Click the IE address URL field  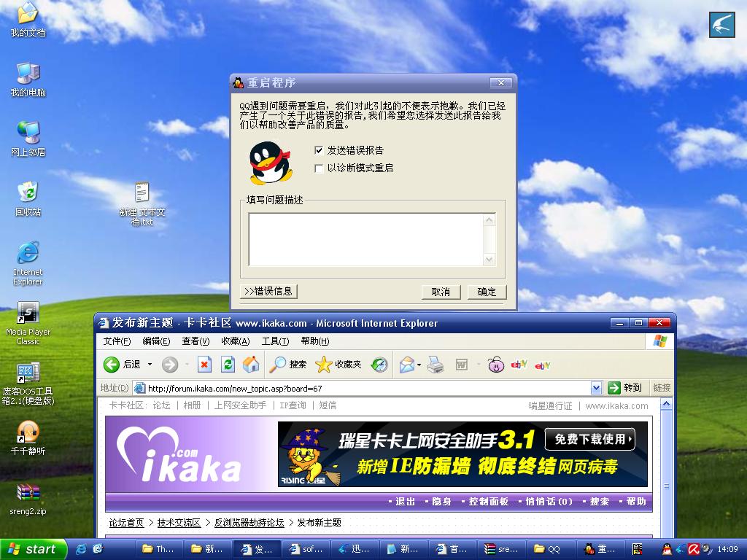point(362,388)
